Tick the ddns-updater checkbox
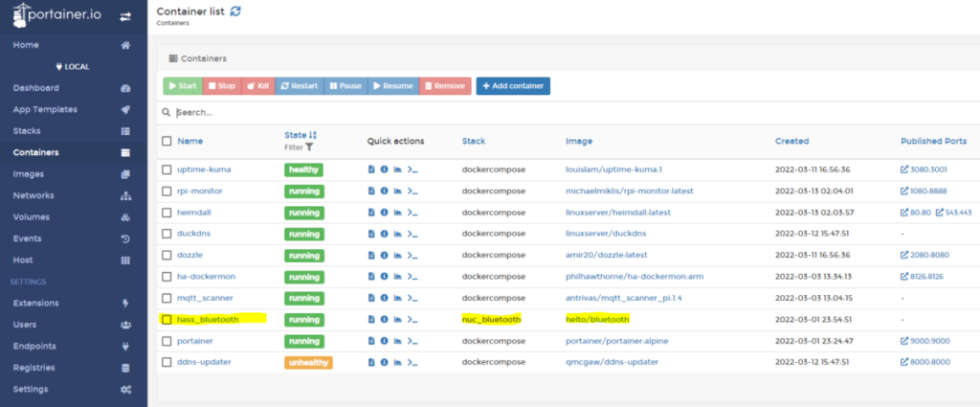The image size is (980, 407). click(x=167, y=362)
